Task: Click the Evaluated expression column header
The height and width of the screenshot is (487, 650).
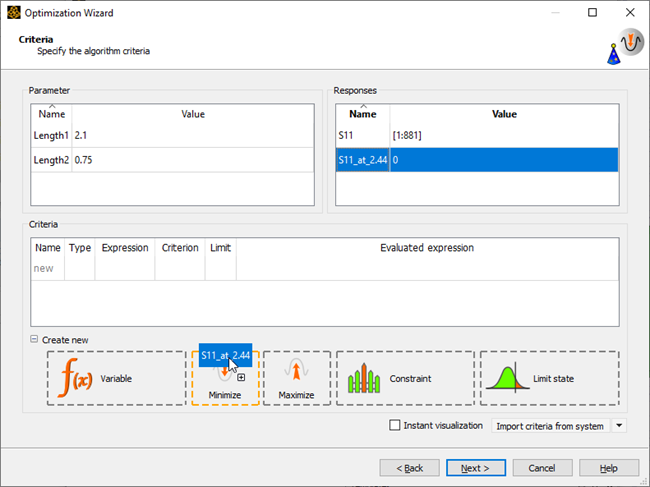Action: coord(427,248)
